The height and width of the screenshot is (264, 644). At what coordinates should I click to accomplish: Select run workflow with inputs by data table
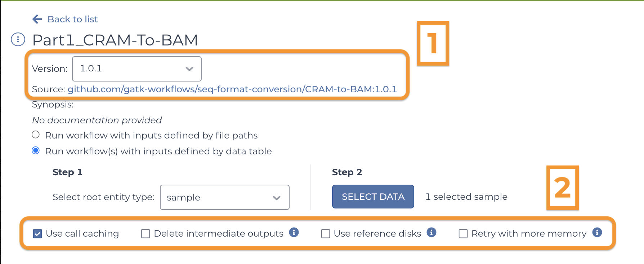point(36,150)
